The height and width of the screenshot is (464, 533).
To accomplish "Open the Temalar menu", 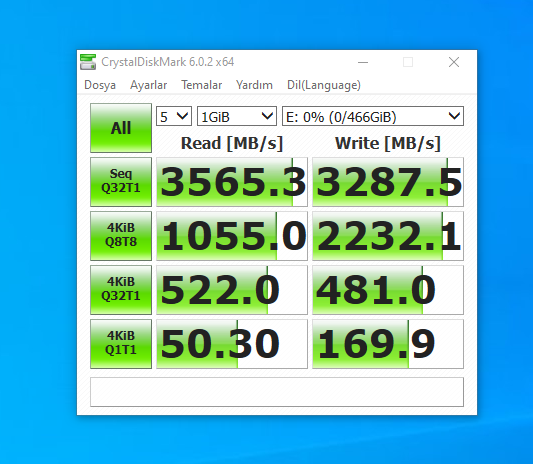I will pos(202,85).
